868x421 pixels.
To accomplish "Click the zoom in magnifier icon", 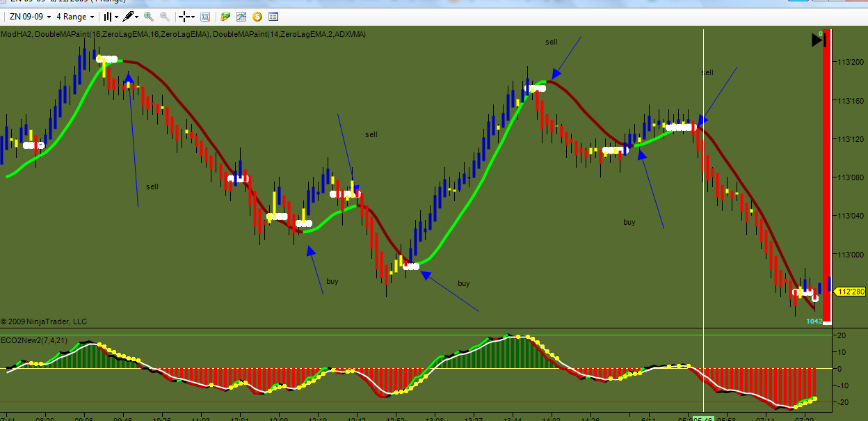I will point(149,16).
